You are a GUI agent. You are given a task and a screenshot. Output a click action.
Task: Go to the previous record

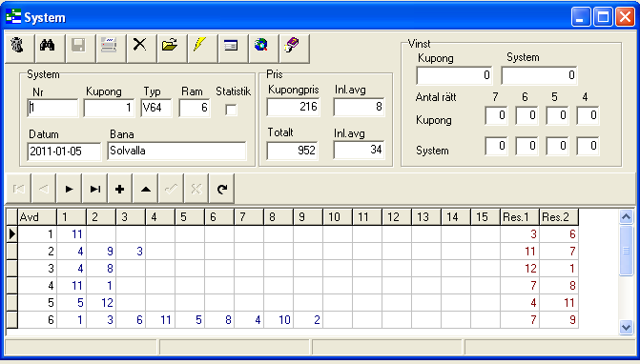pyautogui.click(x=44, y=189)
